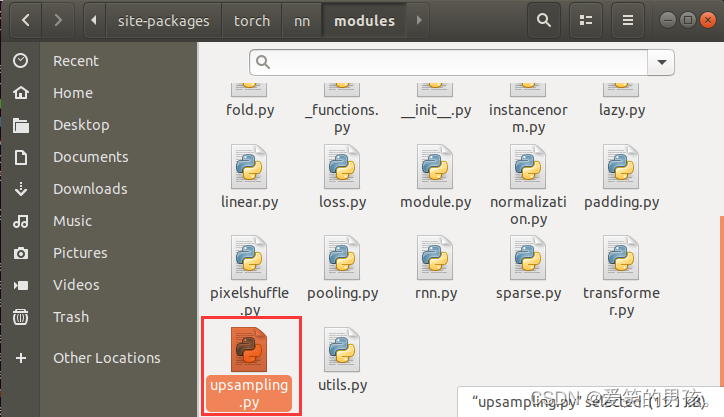Select the modules path segment
This screenshot has width=724, height=417.
[364, 21]
